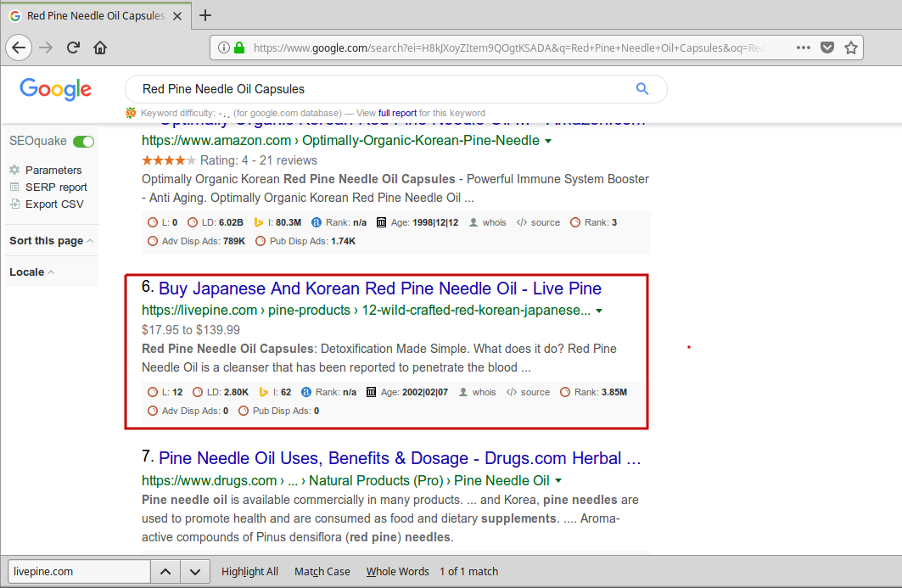Image resolution: width=902 pixels, height=588 pixels.
Task: Toggle Whole Words in find bar
Action: (x=397, y=572)
